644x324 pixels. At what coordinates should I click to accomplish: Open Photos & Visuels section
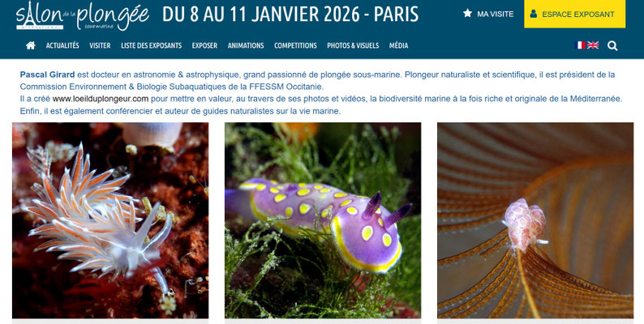coord(353,45)
